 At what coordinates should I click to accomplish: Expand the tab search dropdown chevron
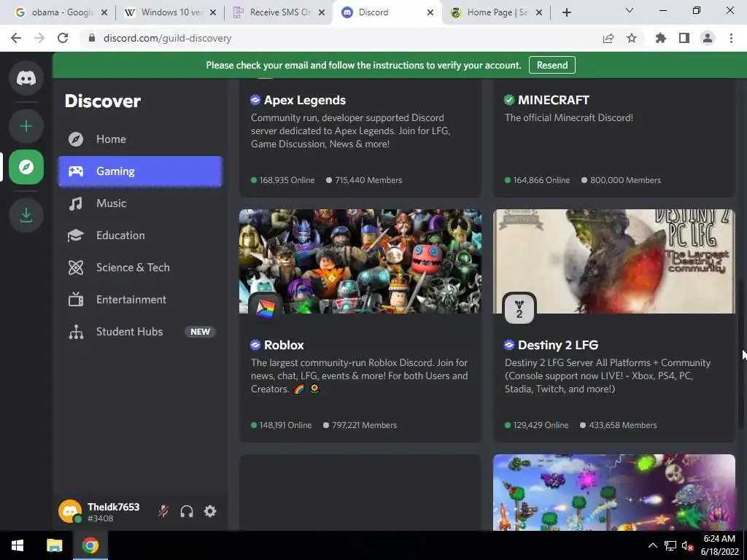tap(630, 10)
